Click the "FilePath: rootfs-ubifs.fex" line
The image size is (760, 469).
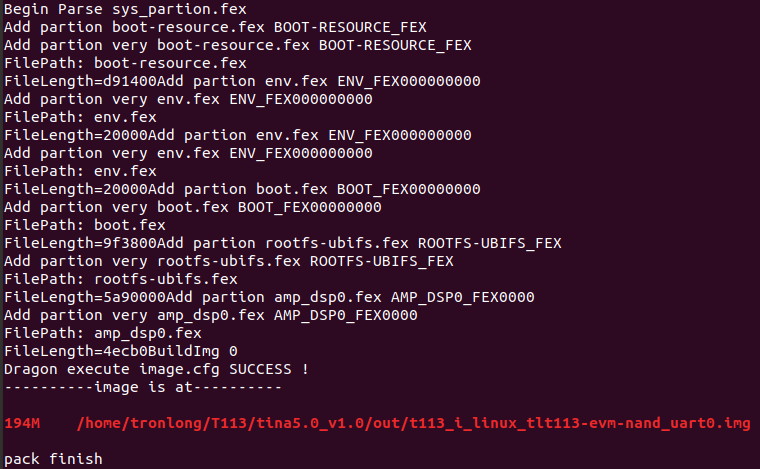(120, 279)
